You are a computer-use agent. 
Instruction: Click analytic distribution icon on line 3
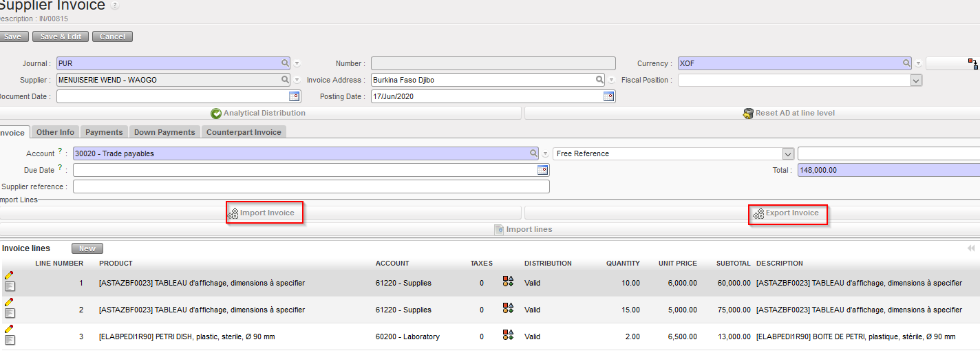508,335
